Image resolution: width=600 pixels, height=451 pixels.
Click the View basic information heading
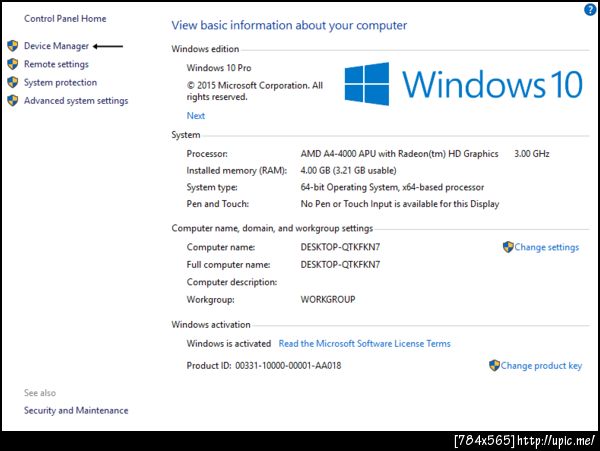289,25
